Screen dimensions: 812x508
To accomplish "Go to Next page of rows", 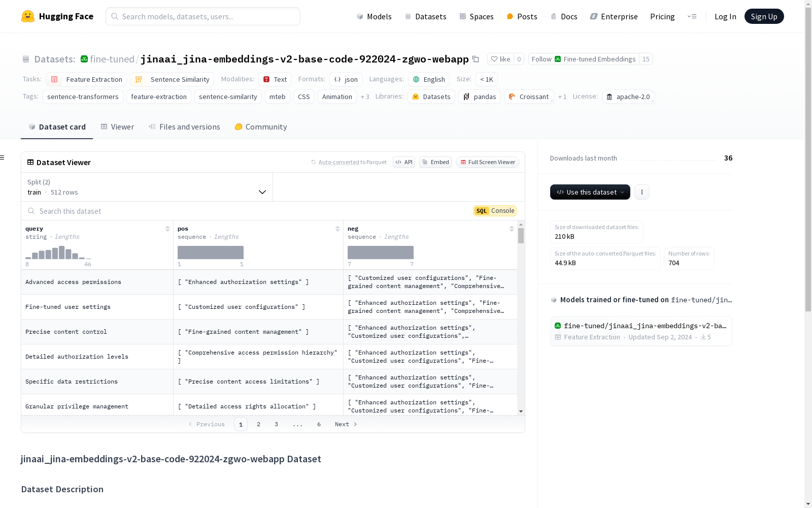I will (x=346, y=424).
